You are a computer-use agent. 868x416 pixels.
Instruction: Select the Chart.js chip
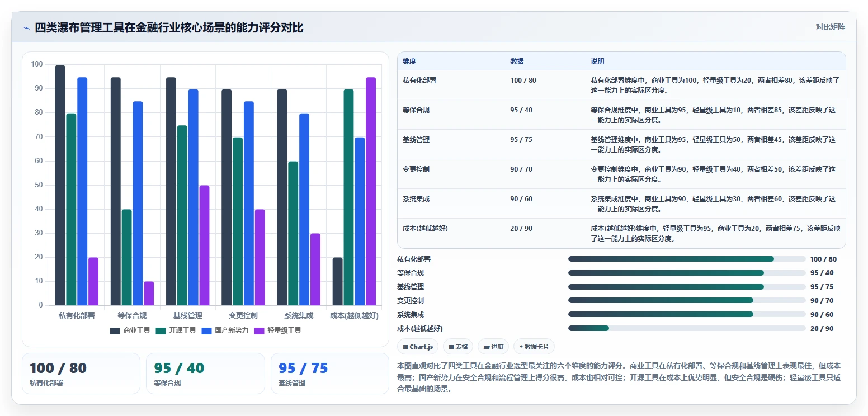tap(418, 347)
